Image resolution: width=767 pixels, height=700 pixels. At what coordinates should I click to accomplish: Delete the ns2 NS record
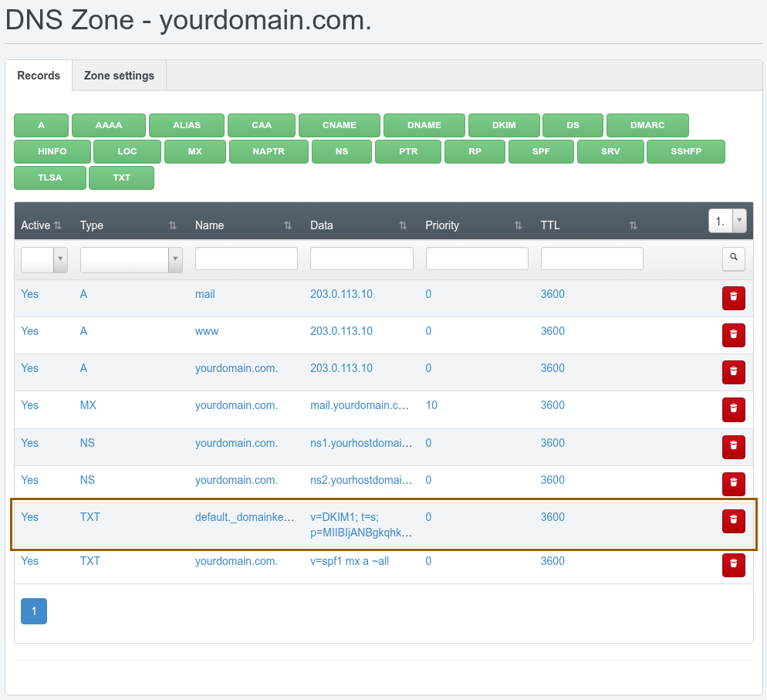tap(733, 484)
